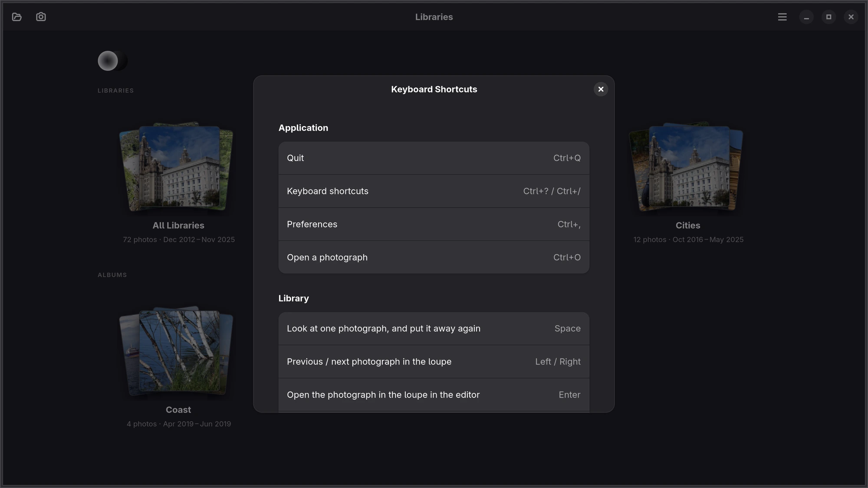Select the Quit shortcut row
The image size is (868, 488).
tap(434, 158)
